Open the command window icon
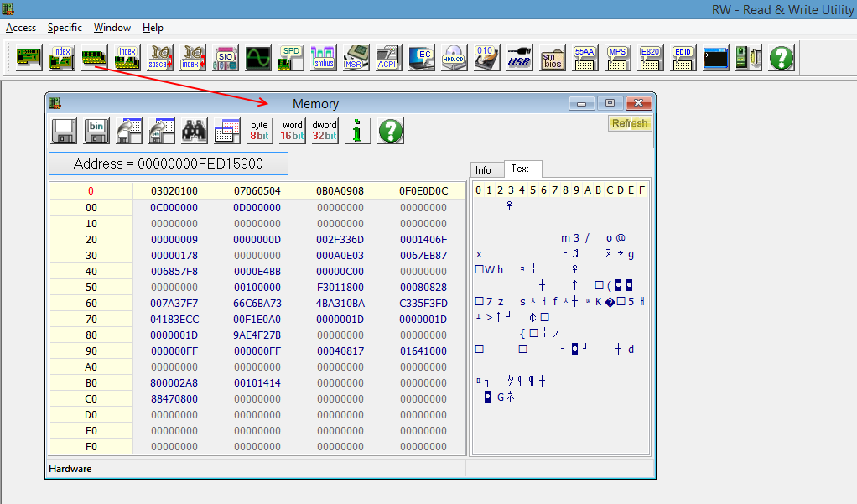Screen dimensions: 857x504 point(716,58)
